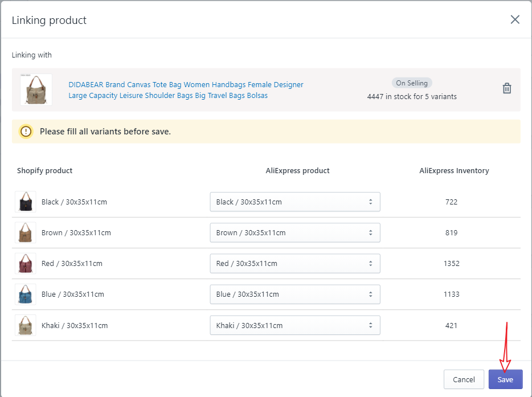Viewport: 532px width, 397px height.
Task: Click the AliExpress Inventory column header
Action: pos(454,170)
